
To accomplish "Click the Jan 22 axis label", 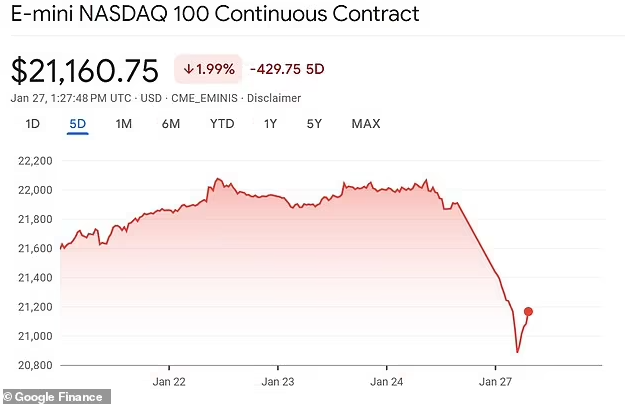I will [169, 382].
